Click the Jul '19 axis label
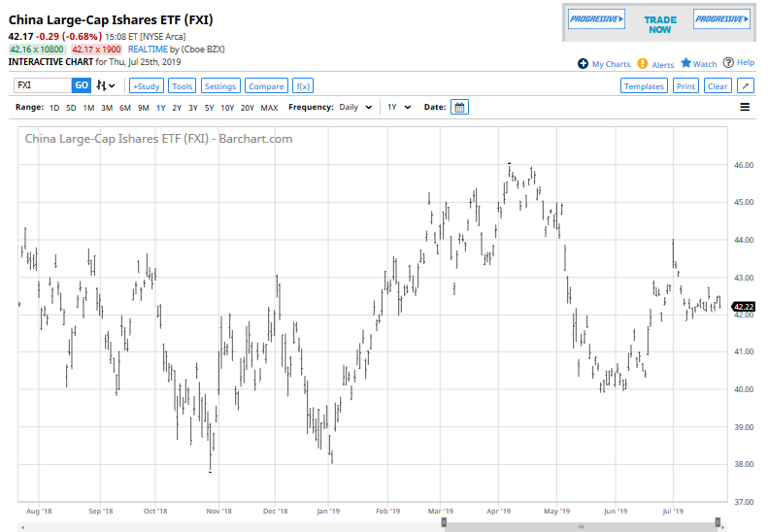Image resolution: width=768 pixels, height=532 pixels. (673, 512)
